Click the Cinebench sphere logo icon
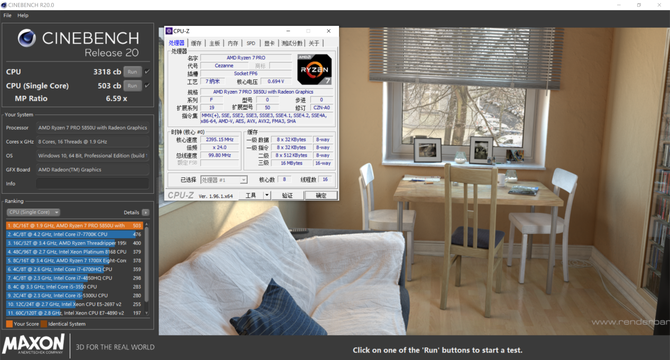Image resolution: width=670 pixels, height=360 pixels. (x=26, y=38)
